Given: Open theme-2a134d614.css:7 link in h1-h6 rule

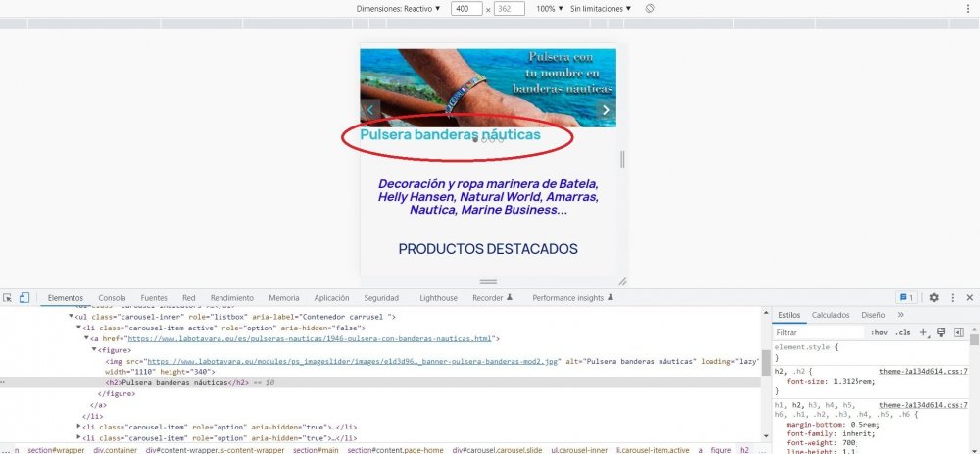Looking at the screenshot, I should (923, 405).
